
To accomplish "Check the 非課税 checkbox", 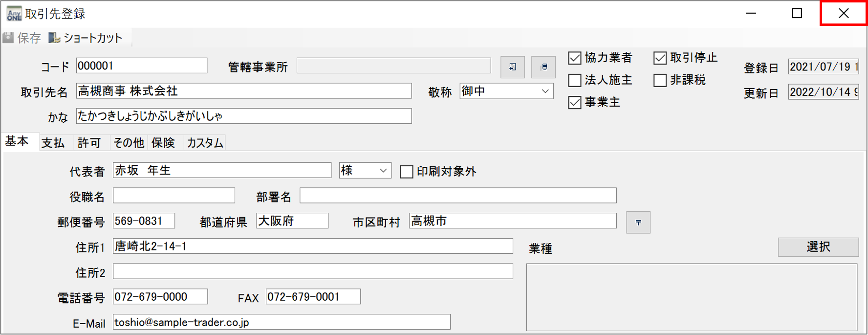I will tap(660, 80).
